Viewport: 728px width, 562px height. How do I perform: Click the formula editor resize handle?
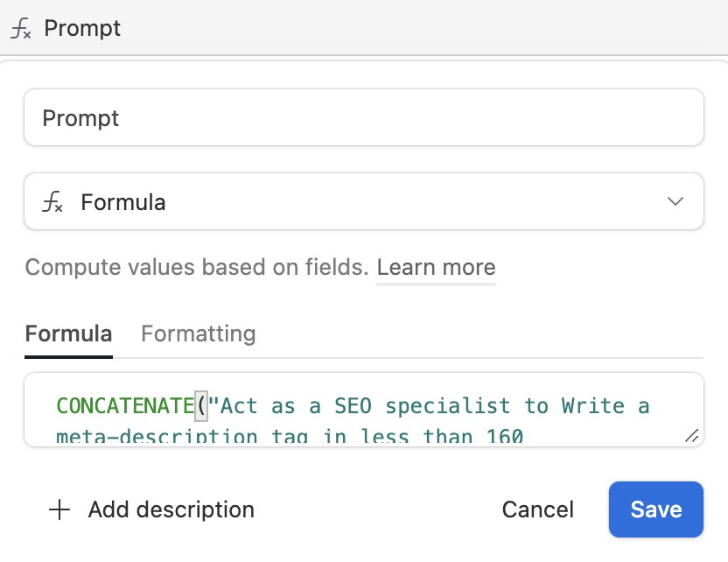(691, 435)
